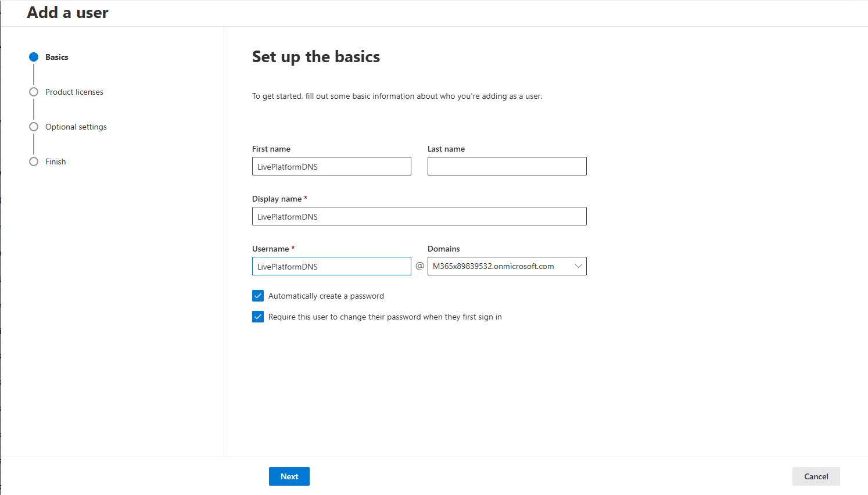This screenshot has height=495, width=868.
Task: Click the Display name input field
Action: (419, 216)
